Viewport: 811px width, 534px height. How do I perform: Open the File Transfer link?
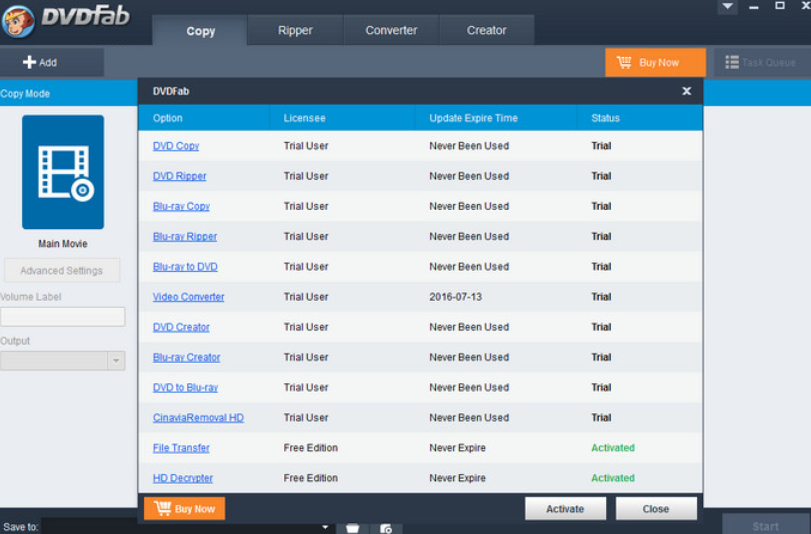click(181, 448)
